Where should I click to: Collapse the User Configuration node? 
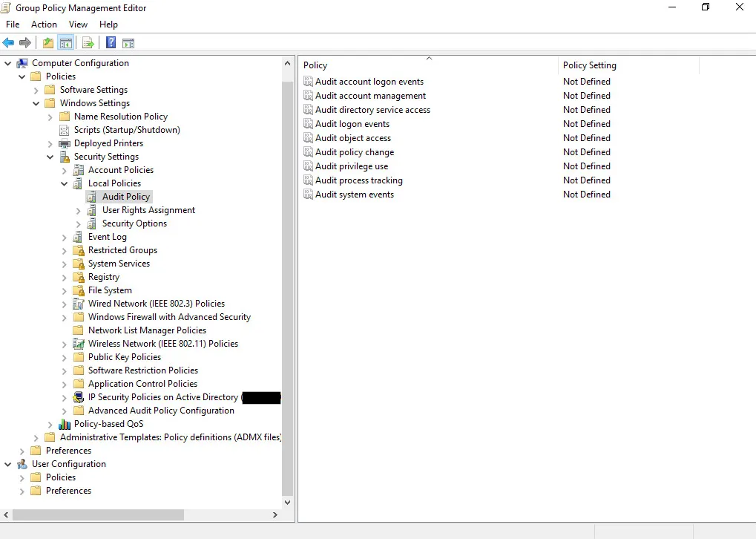coord(7,463)
